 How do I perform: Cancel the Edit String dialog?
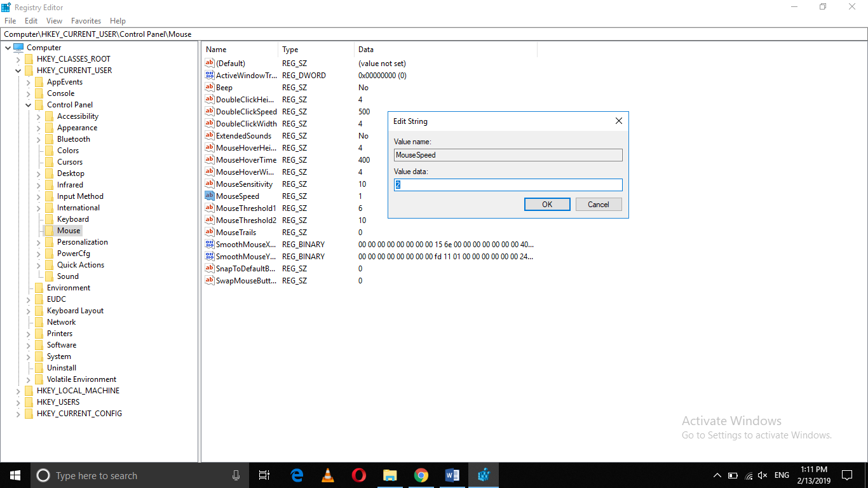[598, 204]
